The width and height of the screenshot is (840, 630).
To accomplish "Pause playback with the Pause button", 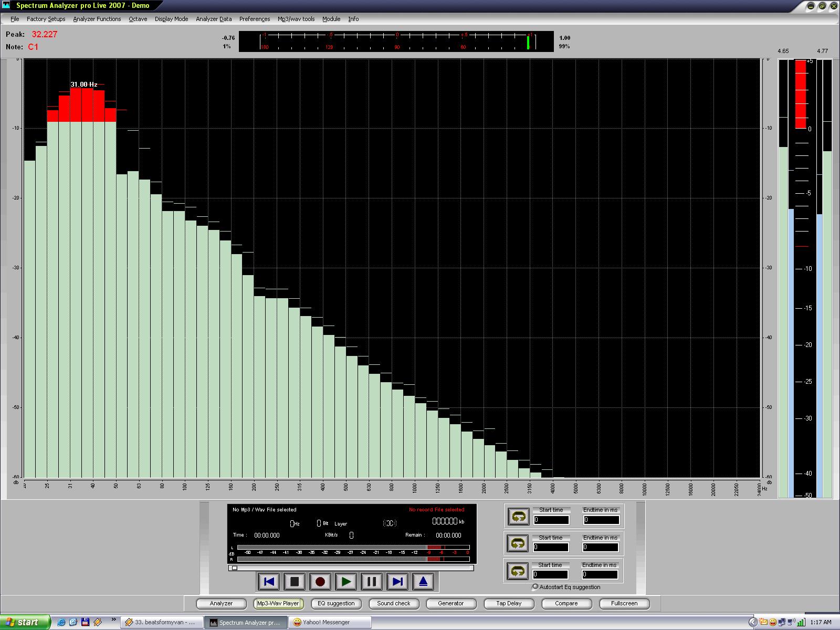I will [372, 582].
